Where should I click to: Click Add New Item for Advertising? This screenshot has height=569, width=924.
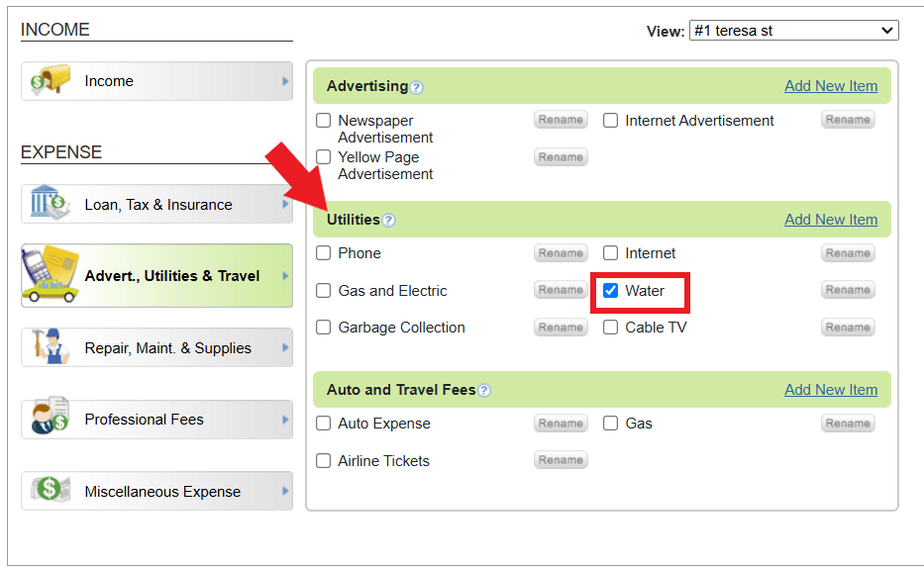[x=831, y=86]
